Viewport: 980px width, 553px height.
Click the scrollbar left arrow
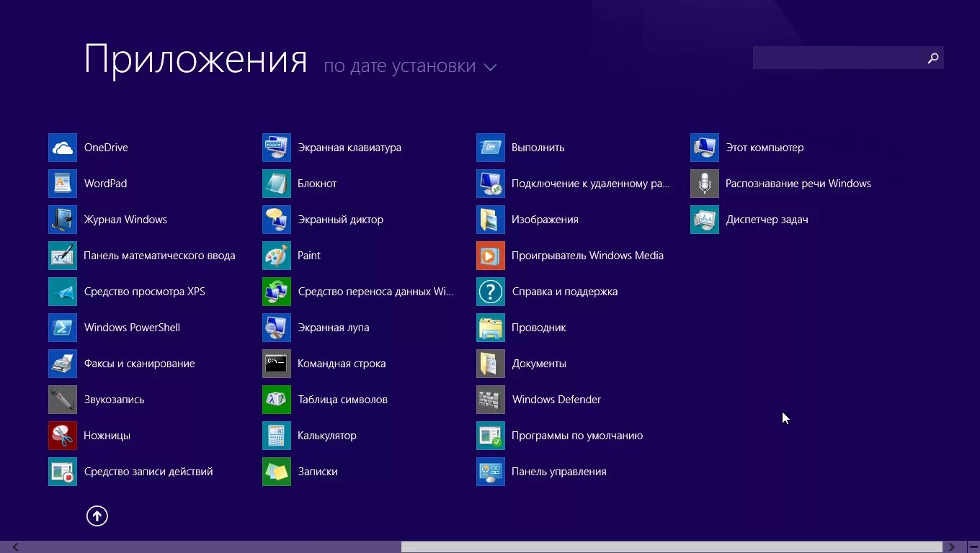15,547
